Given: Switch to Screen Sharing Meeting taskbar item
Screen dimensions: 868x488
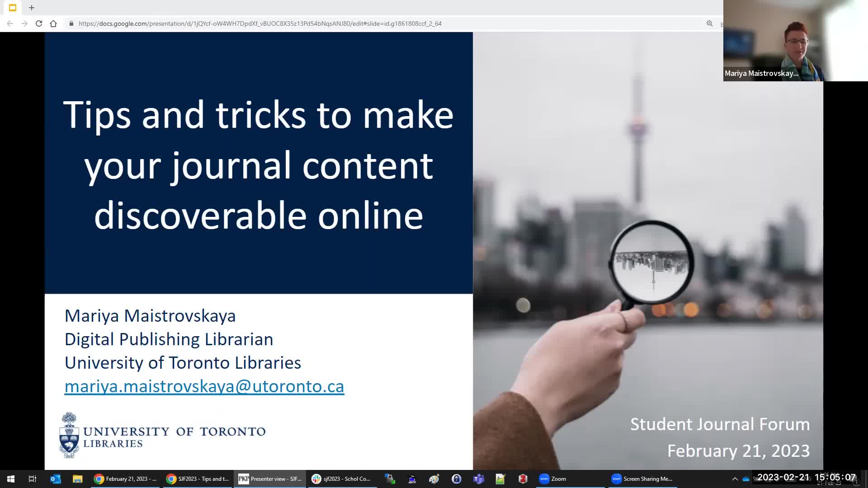Looking at the screenshot, I should click(x=642, y=479).
